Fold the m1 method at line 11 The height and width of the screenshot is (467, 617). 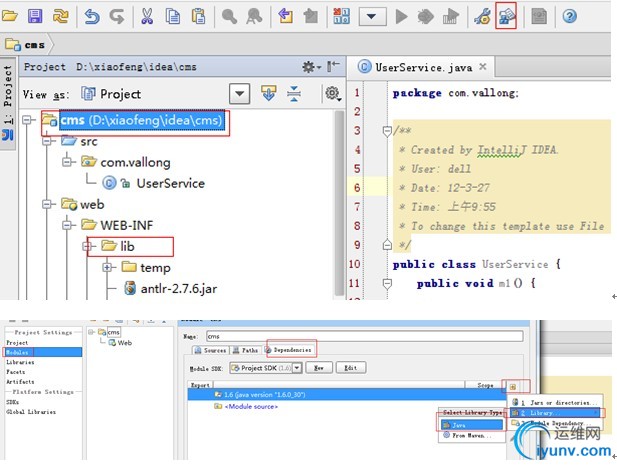[387, 283]
